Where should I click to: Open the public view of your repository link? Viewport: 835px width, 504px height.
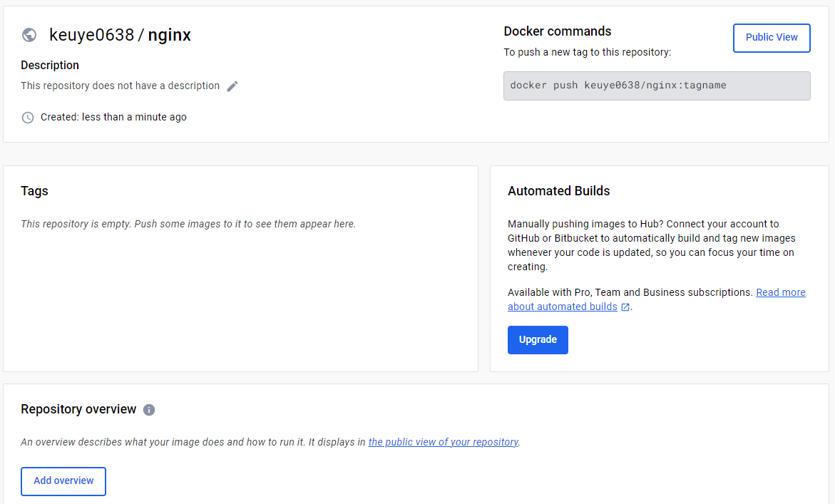pos(443,442)
